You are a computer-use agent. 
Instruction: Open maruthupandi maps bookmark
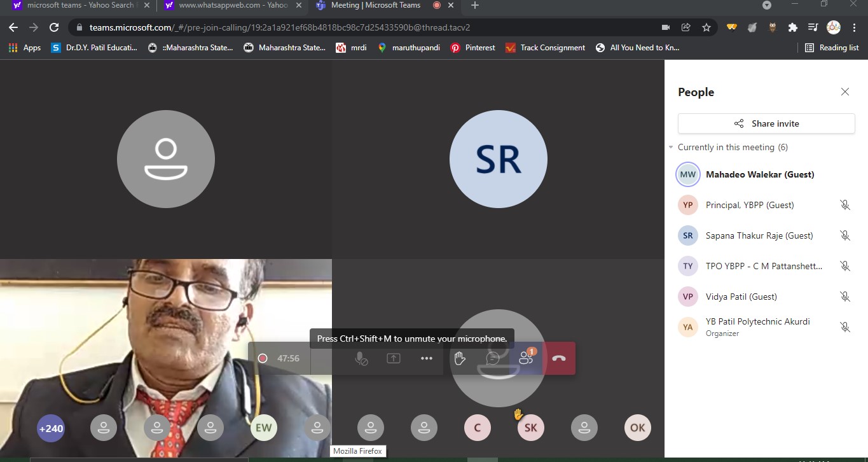pos(409,48)
